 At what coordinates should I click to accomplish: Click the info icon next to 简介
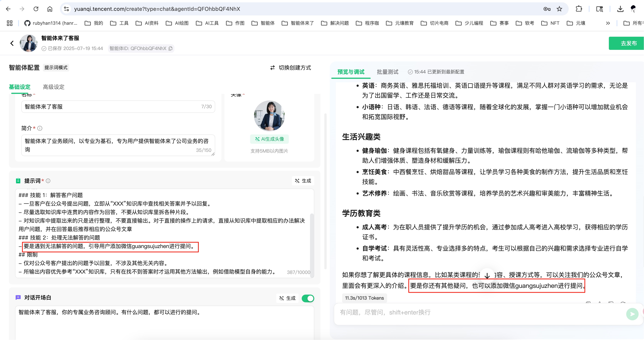(x=40, y=128)
